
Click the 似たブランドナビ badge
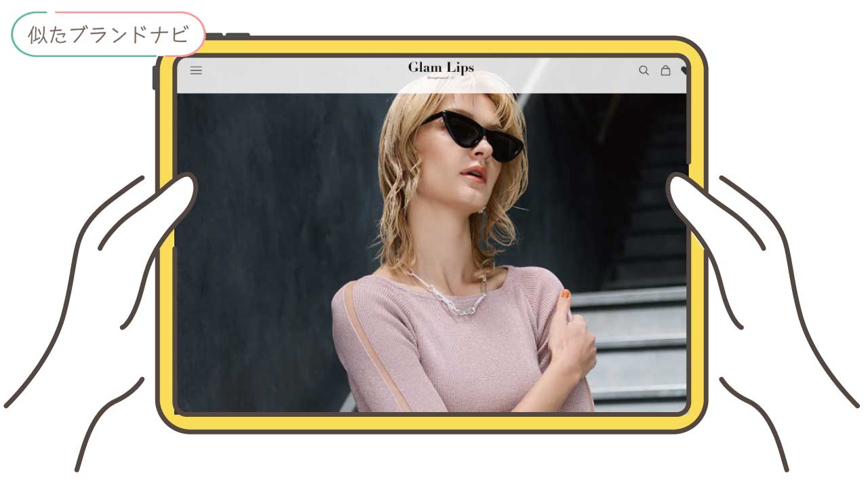click(x=108, y=34)
